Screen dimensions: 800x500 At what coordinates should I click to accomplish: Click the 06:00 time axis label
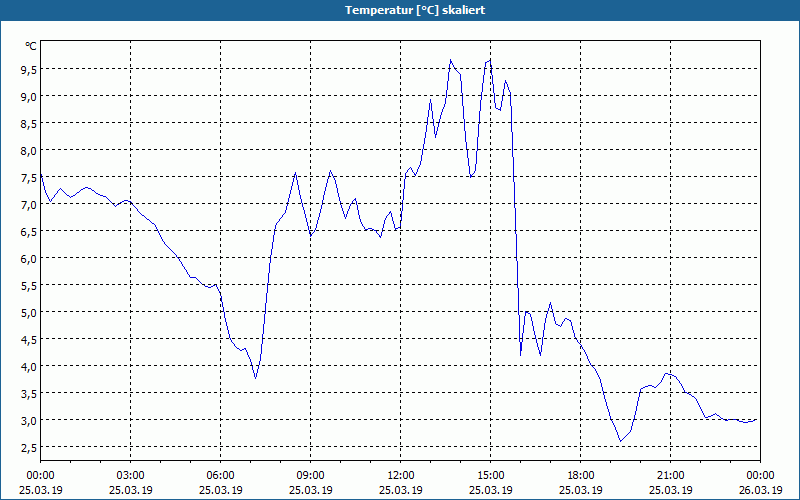220,476
